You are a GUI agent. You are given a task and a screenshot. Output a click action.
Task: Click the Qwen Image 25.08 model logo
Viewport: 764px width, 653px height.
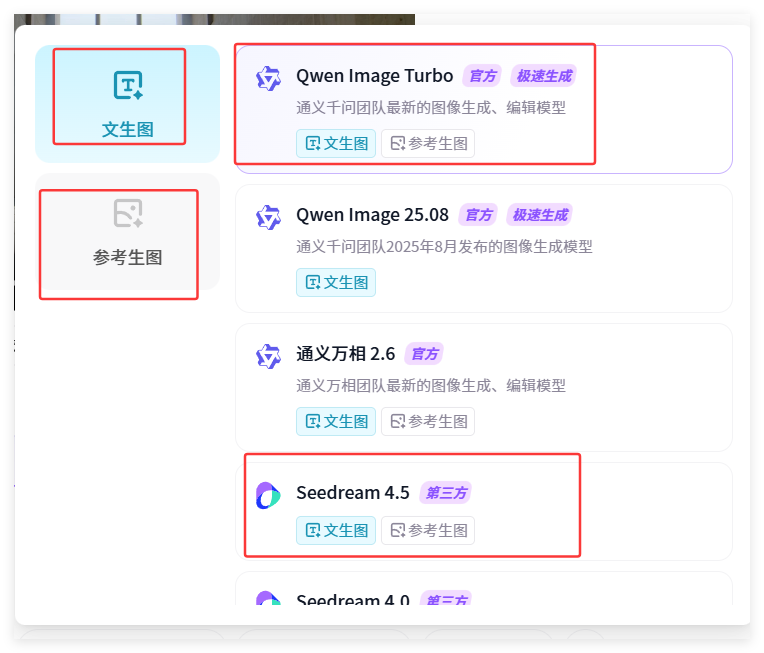click(268, 217)
